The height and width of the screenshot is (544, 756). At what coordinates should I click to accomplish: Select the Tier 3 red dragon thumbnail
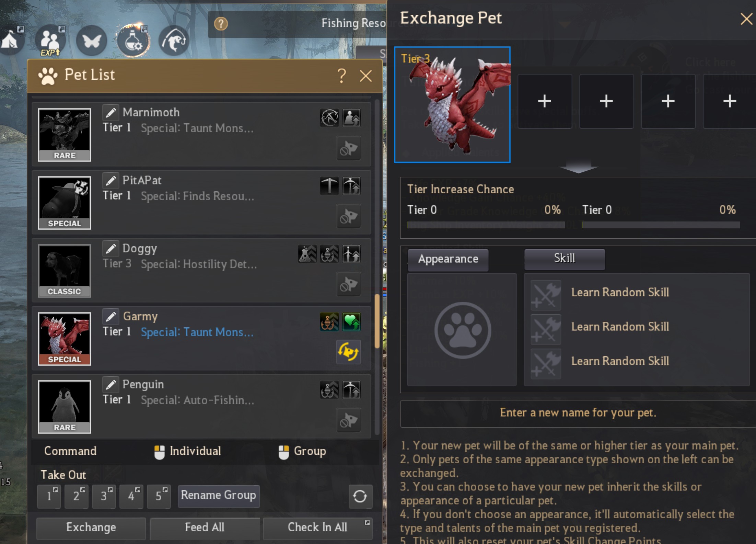pyautogui.click(x=452, y=105)
